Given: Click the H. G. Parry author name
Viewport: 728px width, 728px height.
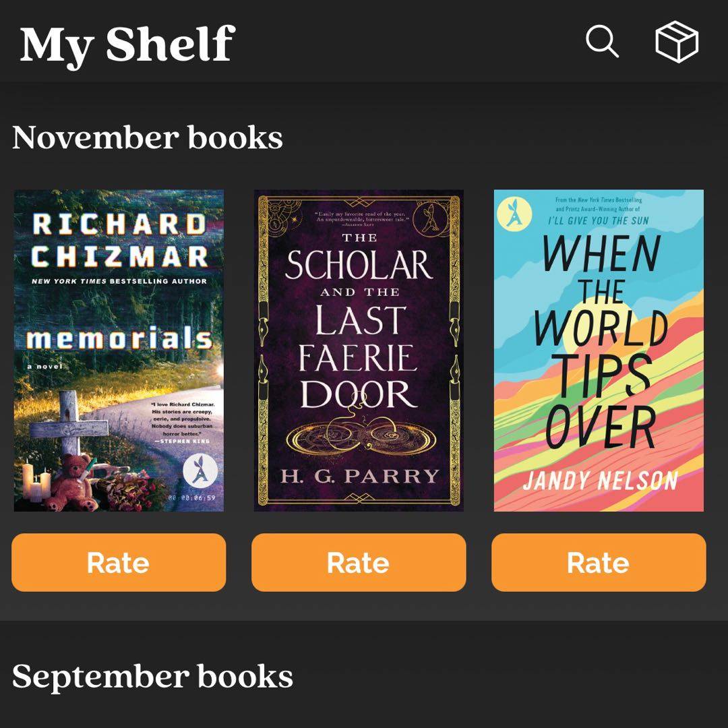Looking at the screenshot, I should point(359,476).
